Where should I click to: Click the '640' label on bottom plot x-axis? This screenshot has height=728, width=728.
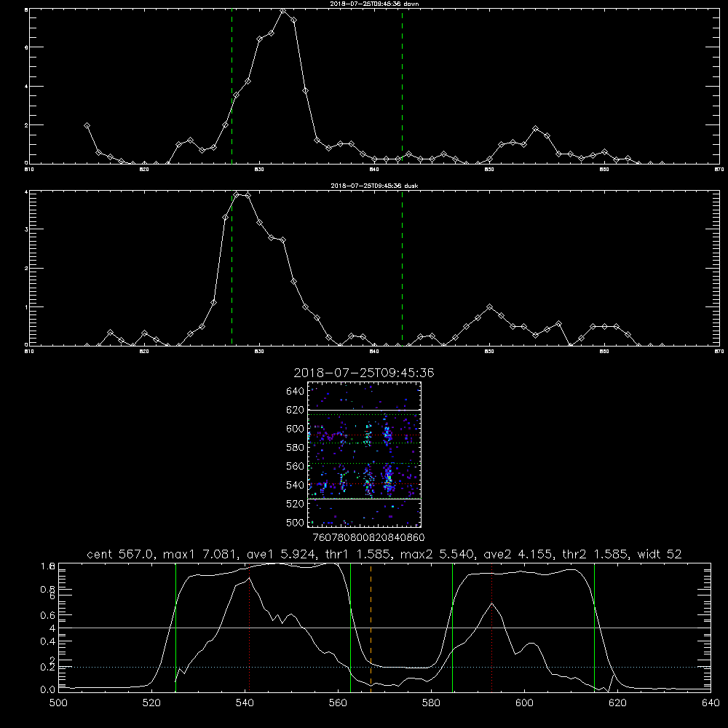(x=711, y=703)
